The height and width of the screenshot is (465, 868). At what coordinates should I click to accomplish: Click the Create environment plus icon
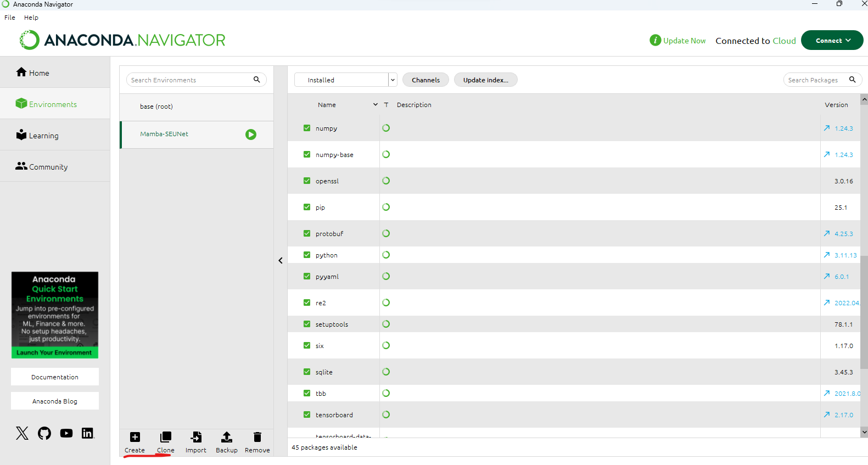pos(135,437)
